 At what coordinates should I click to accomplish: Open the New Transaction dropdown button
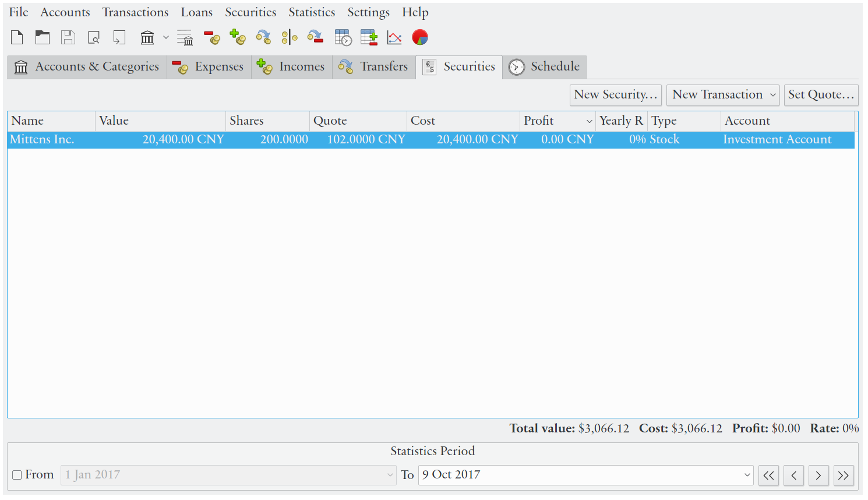click(x=722, y=95)
